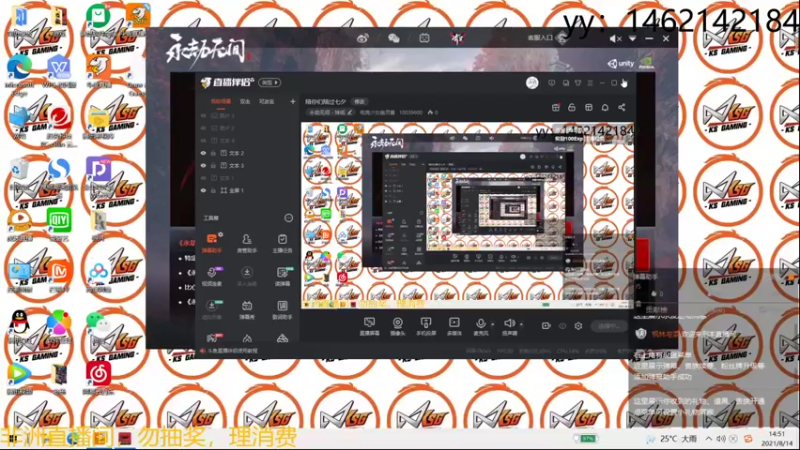
Task: Add a new scene with plus button
Action: pos(292,102)
